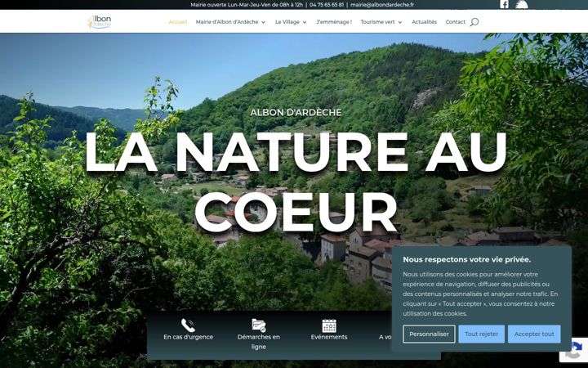
Task: Open the Démarches en ligne link
Action: pos(258,342)
